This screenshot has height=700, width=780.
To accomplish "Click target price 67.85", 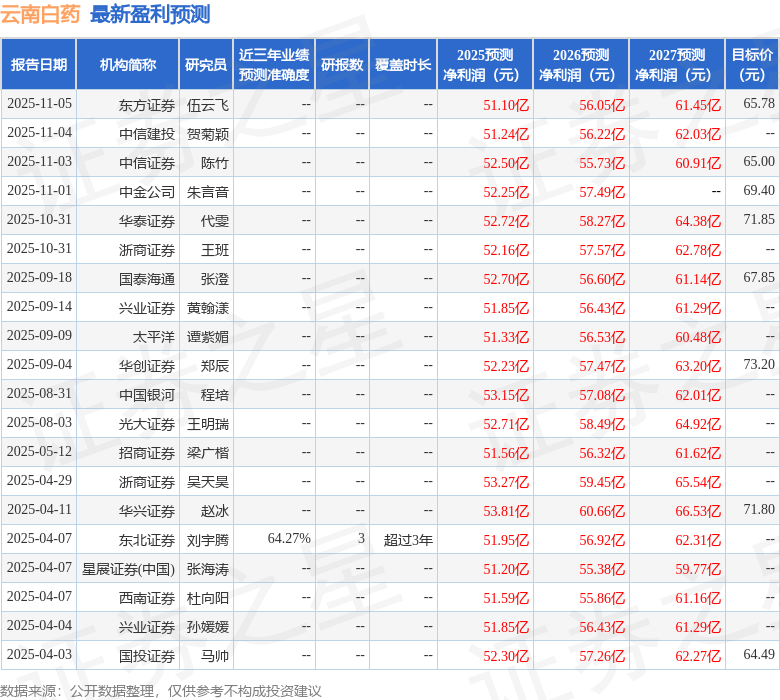I will pos(759,277).
